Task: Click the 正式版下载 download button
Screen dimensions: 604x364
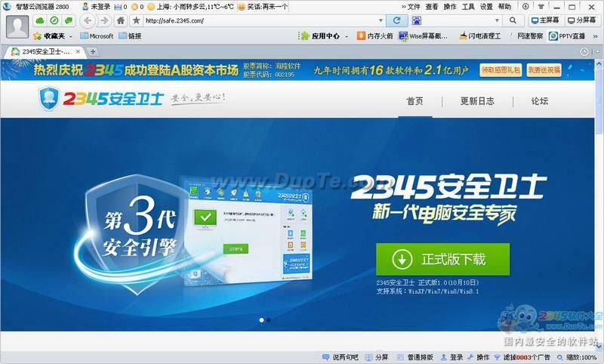Action: [x=442, y=259]
